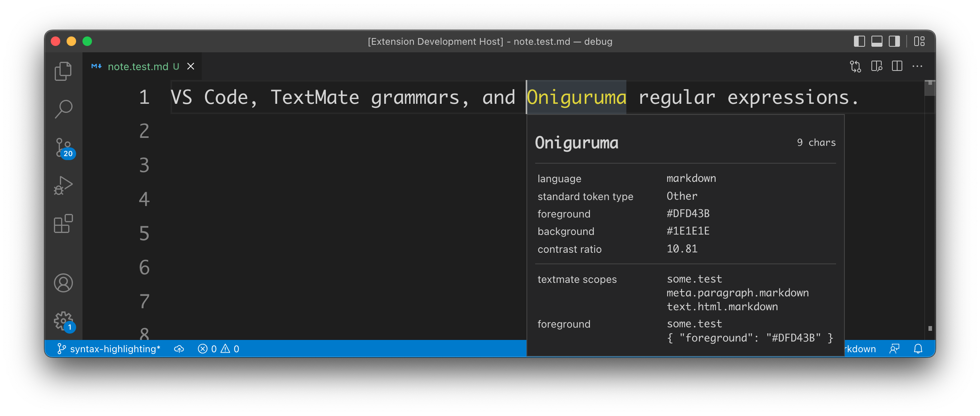Click the Open Changes compare icon
The width and height of the screenshot is (980, 416).
(x=856, y=66)
